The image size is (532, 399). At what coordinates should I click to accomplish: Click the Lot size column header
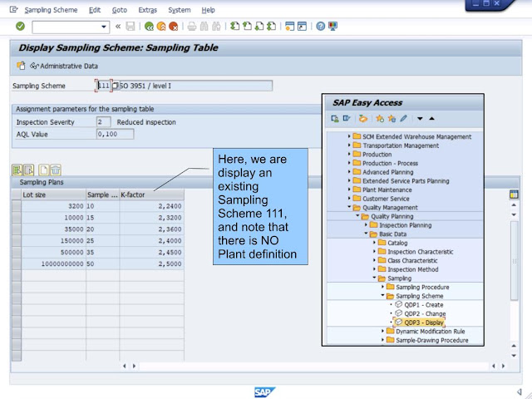(53, 195)
